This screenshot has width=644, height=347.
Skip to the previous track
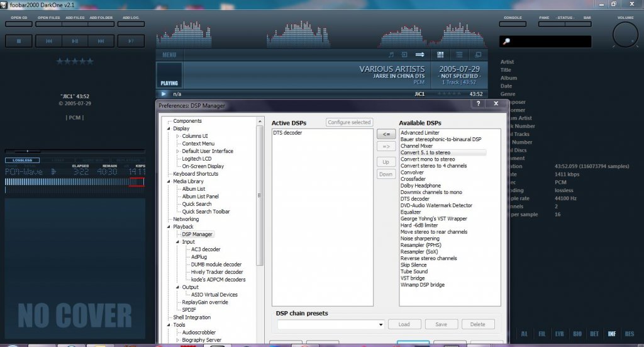tap(49, 41)
